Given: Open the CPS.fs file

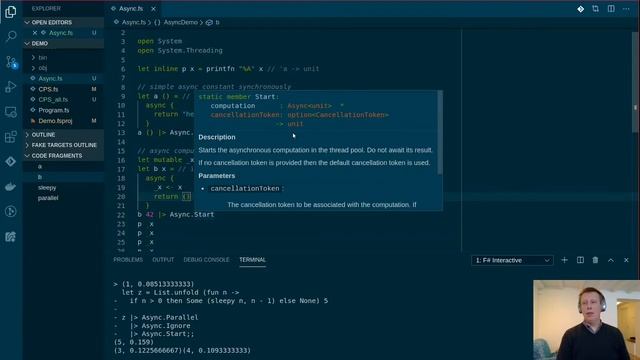Looking at the screenshot, I should (64, 89).
